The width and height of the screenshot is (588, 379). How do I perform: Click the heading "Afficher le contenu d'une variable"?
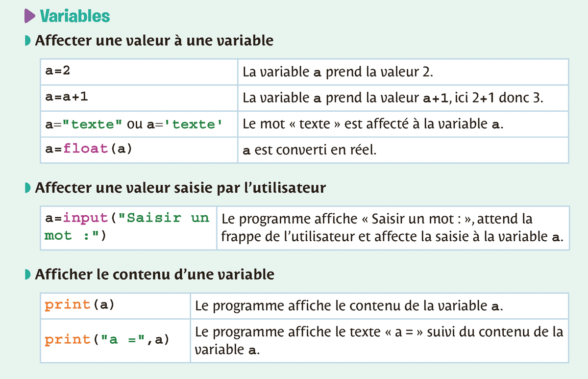[x=154, y=274]
